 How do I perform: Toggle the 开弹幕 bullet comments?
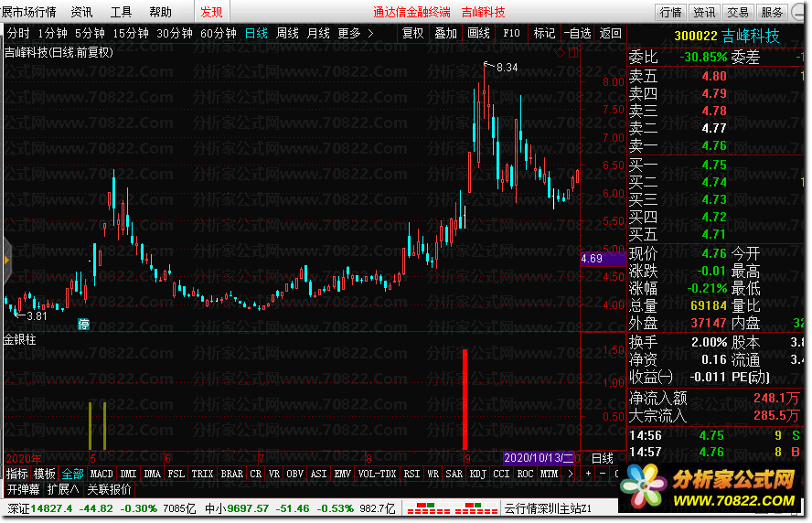[23, 489]
